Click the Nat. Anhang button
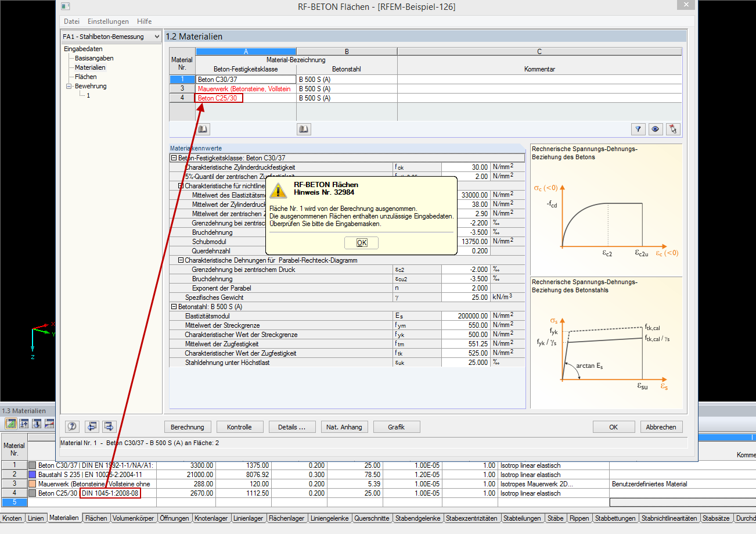Screen dimensions: 756x534 click(344, 427)
